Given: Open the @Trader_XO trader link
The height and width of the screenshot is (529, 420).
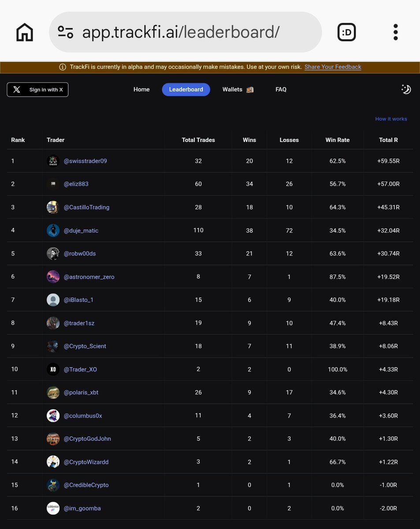Looking at the screenshot, I should click(81, 369).
